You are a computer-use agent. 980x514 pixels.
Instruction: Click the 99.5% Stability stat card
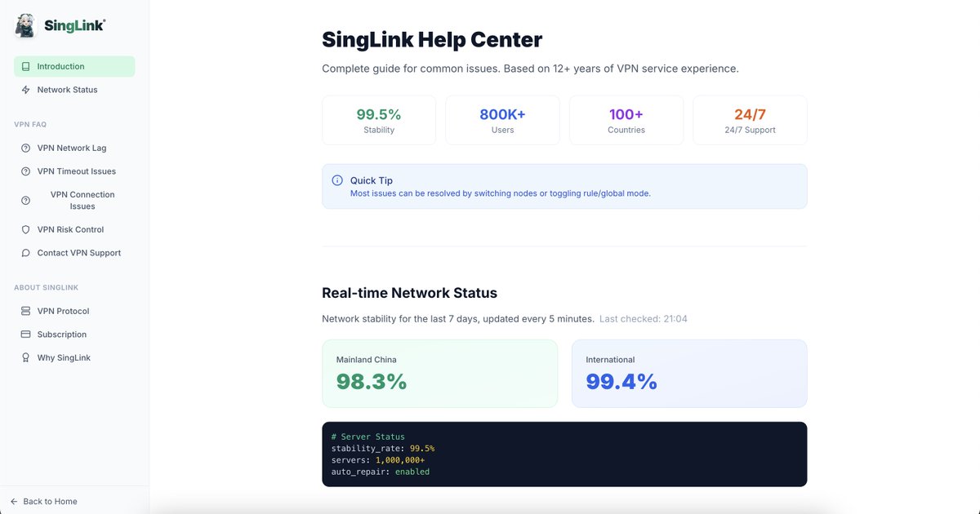pyautogui.click(x=379, y=121)
